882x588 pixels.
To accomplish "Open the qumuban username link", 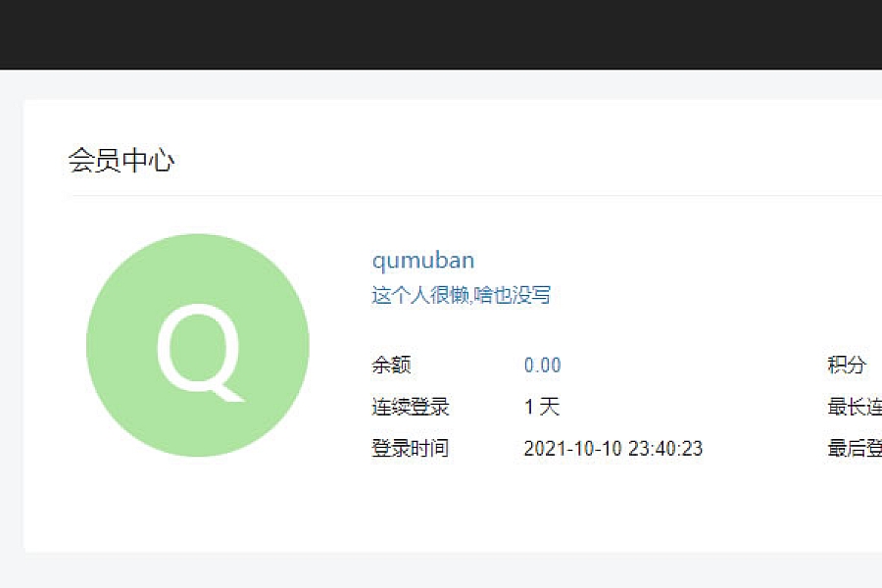I will [423, 261].
